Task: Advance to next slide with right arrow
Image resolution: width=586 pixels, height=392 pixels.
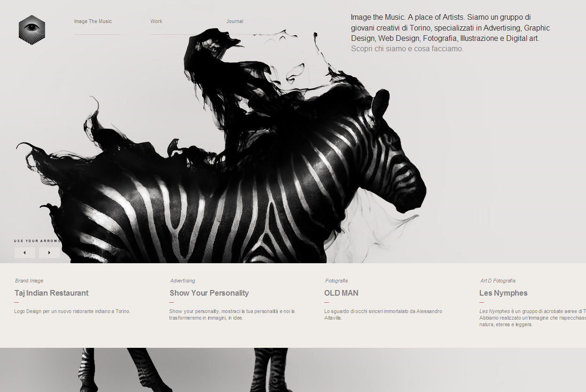Action: pos(49,252)
